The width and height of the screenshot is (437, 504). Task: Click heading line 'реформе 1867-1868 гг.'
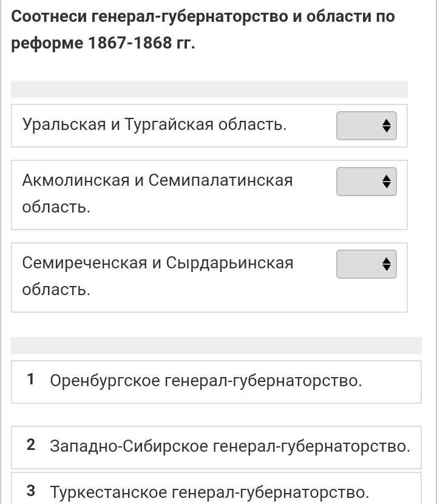click(x=103, y=44)
